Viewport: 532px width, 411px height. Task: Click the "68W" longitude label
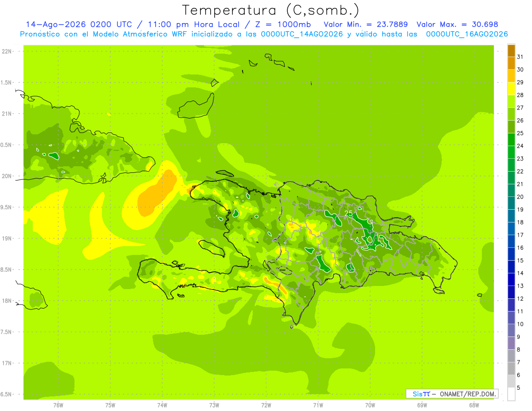tap(474, 405)
